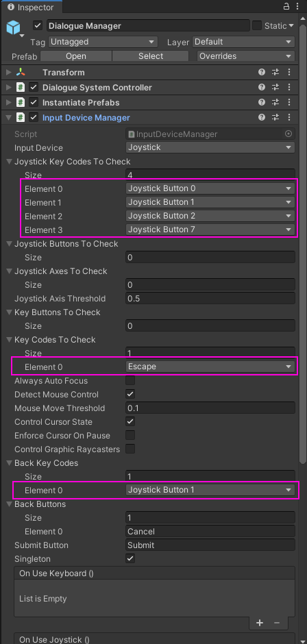
Task: Click the prefab Open button
Action: 76,56
